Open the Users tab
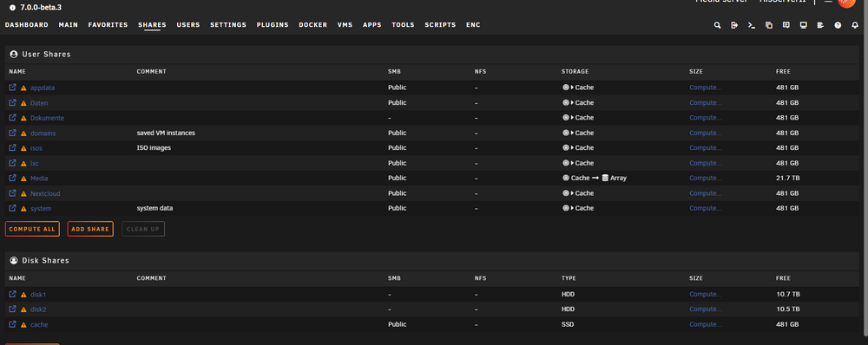Screen dimensions: 868x345 [188, 25]
